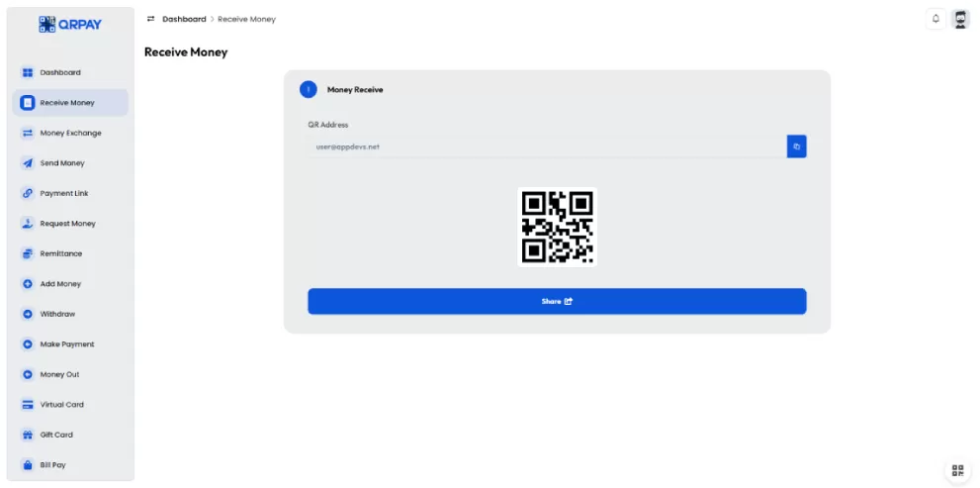
Task: Click the Gift Card icon in sidebar
Action: click(28, 435)
